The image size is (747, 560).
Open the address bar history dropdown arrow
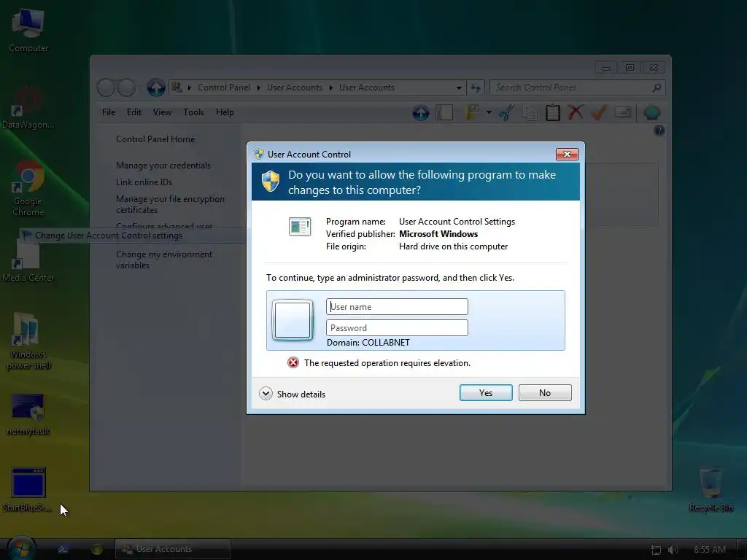pos(459,87)
